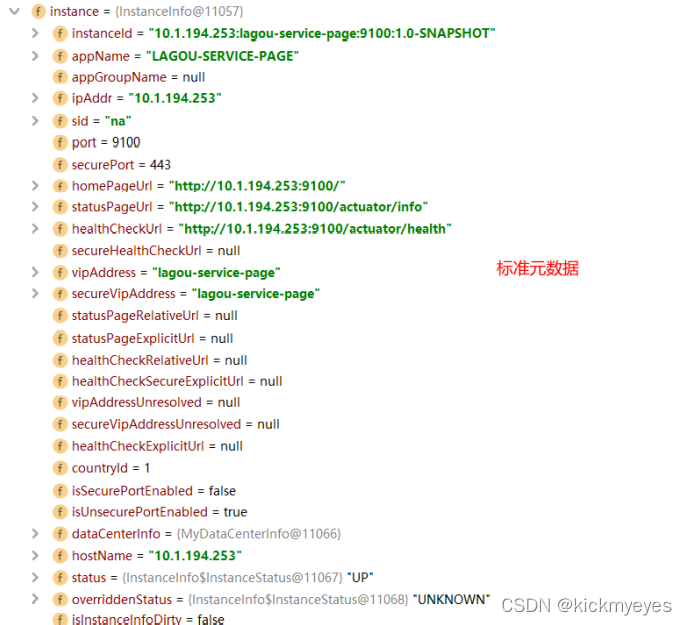Click field icon next to securePort
Image resolution: width=687 pixels, height=625 pixels.
60,165
